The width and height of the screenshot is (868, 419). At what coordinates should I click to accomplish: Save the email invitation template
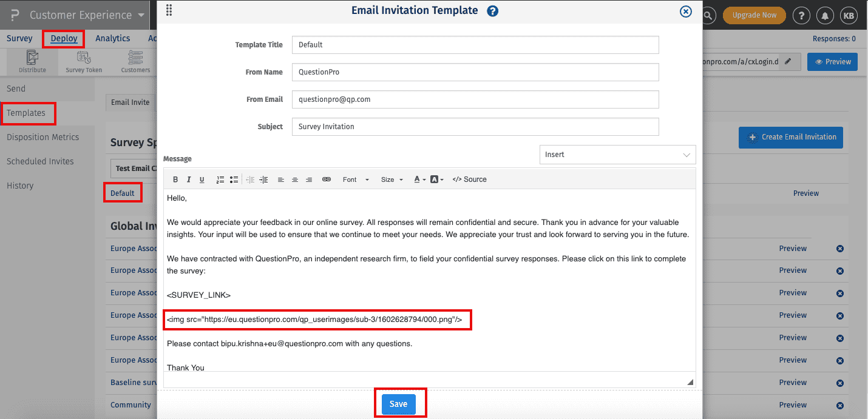[x=398, y=404]
